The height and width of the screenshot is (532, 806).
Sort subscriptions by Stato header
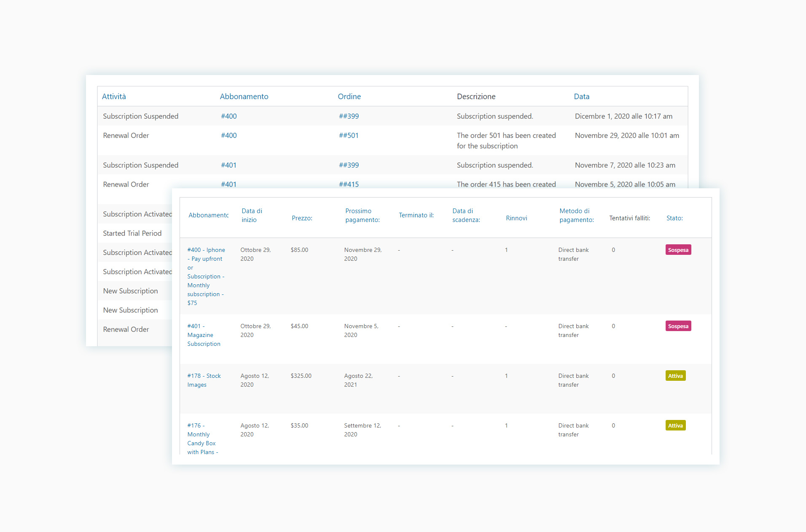tap(674, 218)
